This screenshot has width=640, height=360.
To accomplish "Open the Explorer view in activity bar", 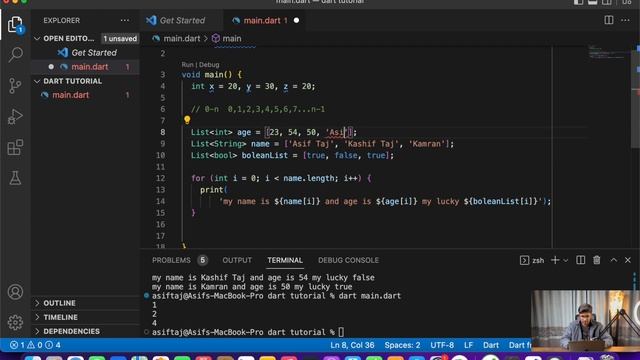I will point(15,24).
